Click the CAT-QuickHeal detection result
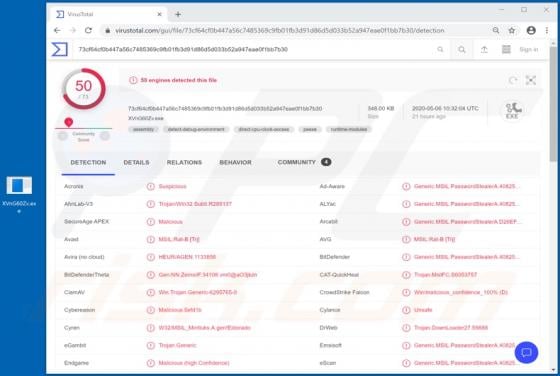560x376 pixels. 445,275
